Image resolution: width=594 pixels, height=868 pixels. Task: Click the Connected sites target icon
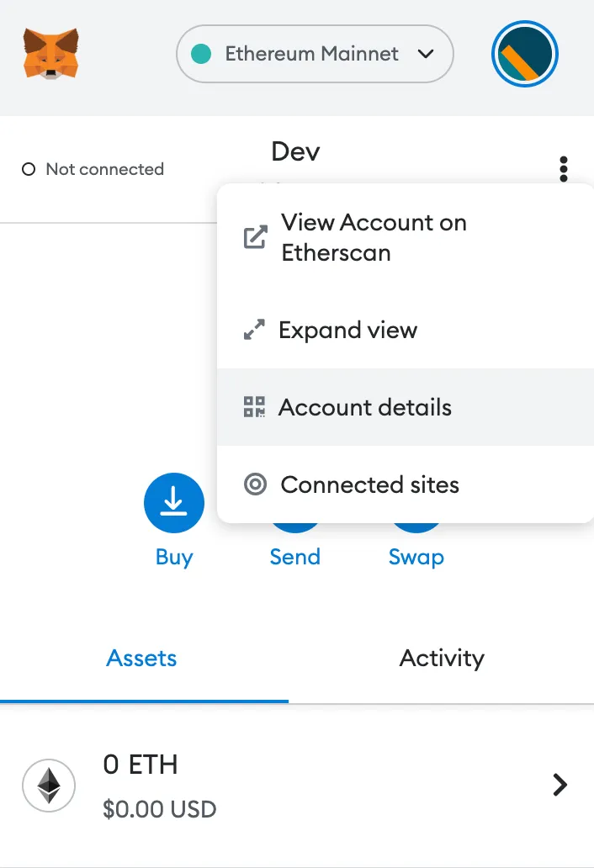255,484
